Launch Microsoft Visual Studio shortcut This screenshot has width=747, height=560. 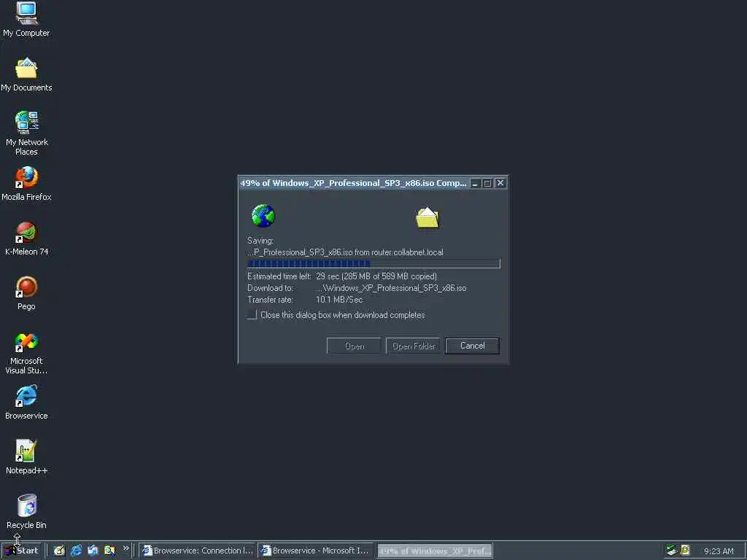(26, 353)
